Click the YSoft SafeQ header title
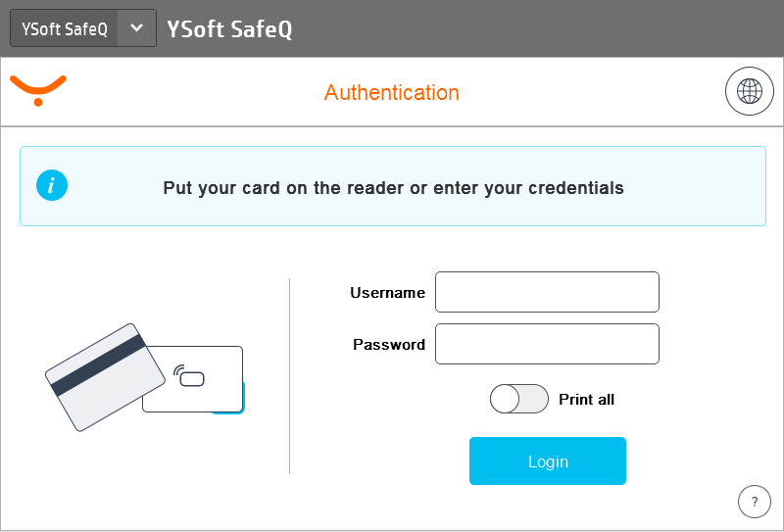This screenshot has height=532, width=784. (x=229, y=29)
